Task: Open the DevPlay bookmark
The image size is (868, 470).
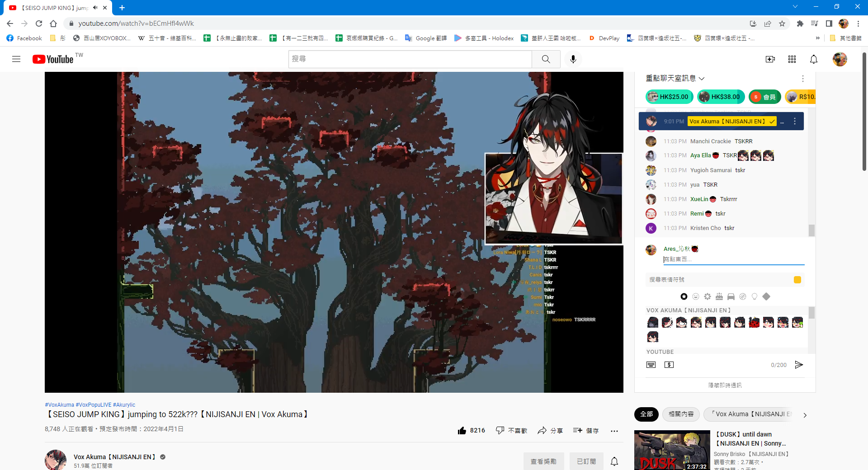Action: click(604, 38)
